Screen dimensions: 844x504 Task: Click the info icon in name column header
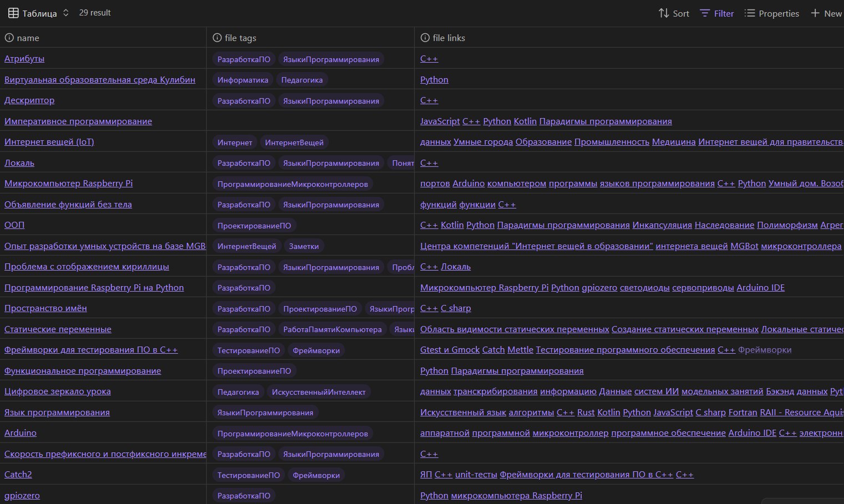click(x=9, y=38)
